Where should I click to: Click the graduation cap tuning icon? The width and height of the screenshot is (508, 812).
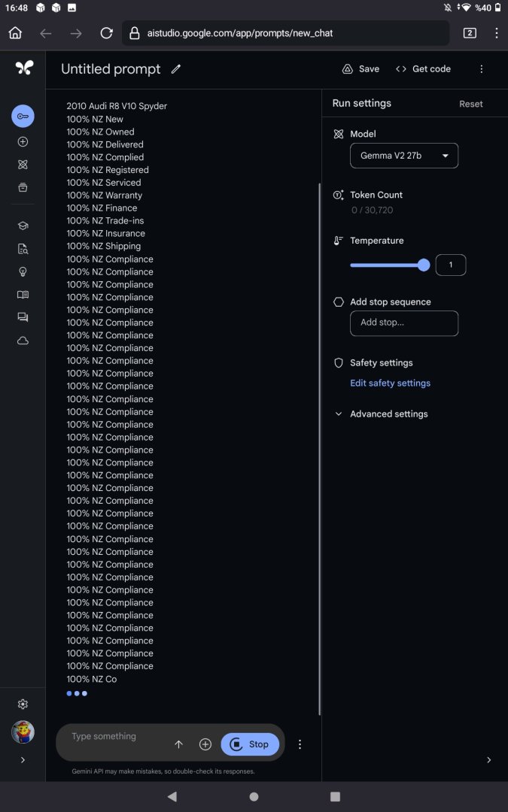tap(23, 226)
